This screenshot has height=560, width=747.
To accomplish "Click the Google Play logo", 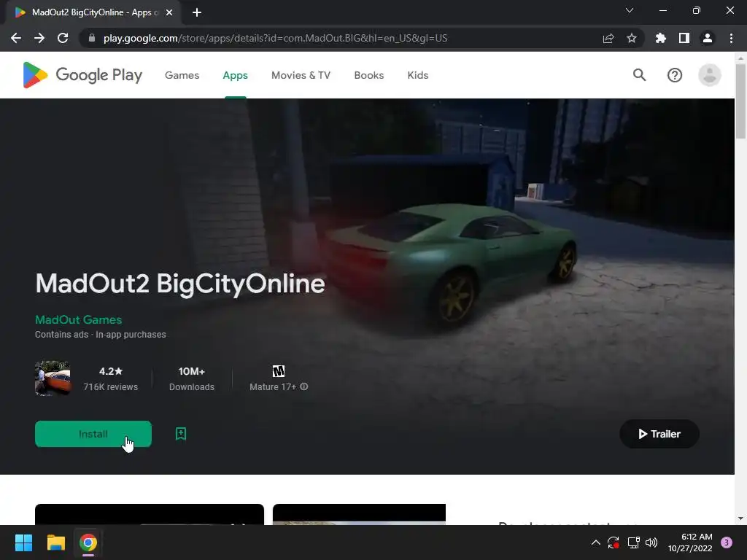I will coord(82,75).
